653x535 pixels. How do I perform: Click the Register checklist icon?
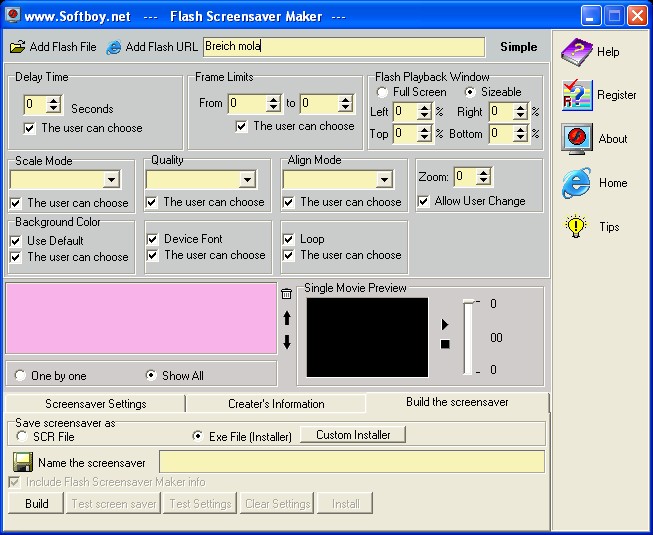click(577, 95)
